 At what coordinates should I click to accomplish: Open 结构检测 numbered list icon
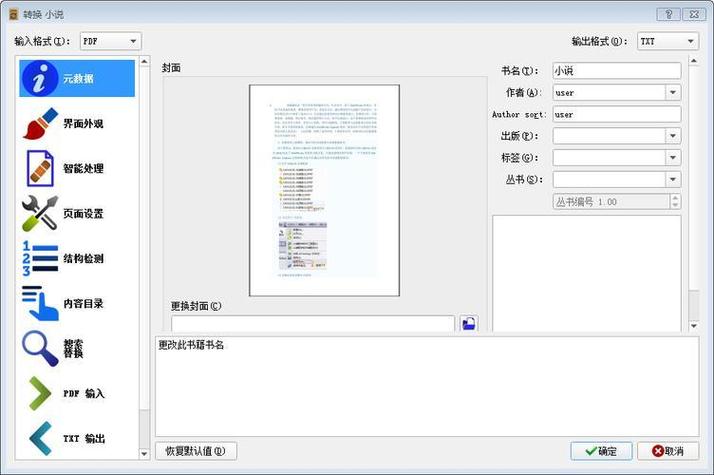tap(40, 258)
